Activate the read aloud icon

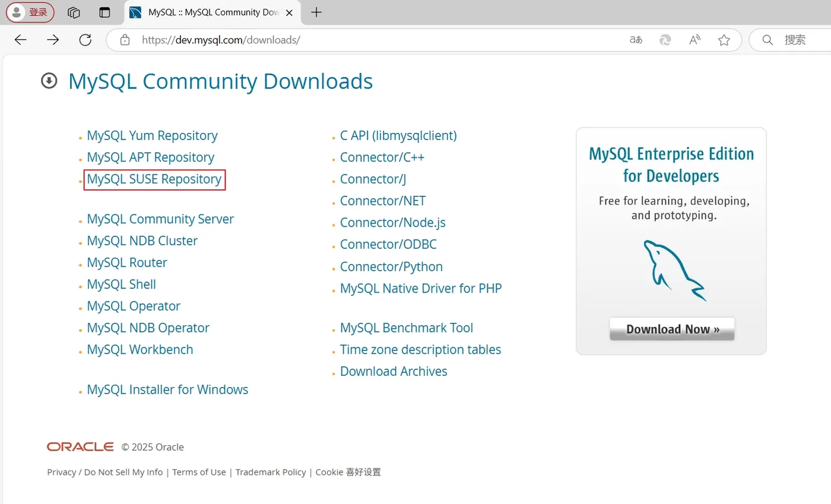[694, 40]
